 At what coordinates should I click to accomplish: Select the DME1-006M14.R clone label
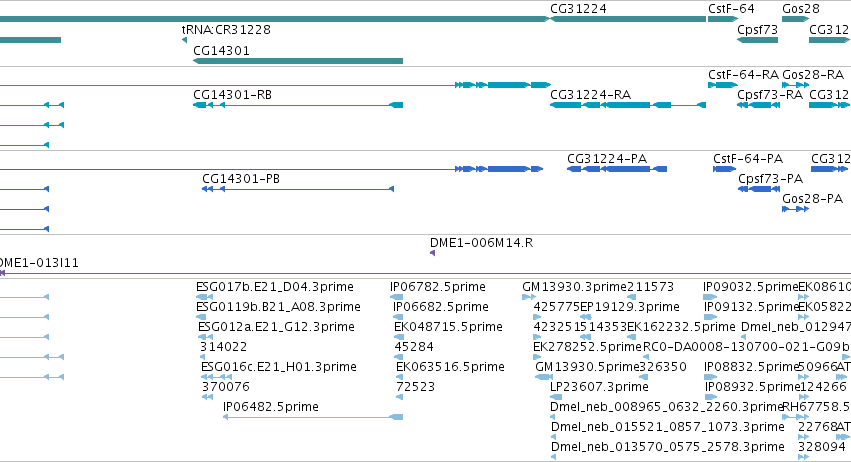pyautogui.click(x=481, y=243)
